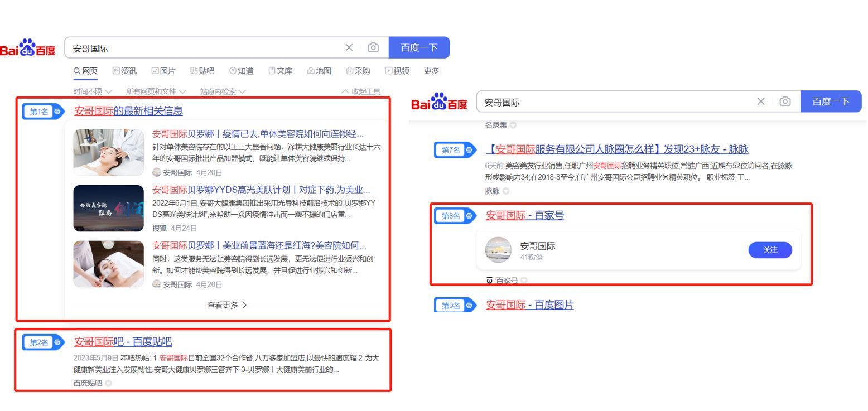Clear the left search box with X icon
The width and height of the screenshot is (868, 411).
pos(349,48)
